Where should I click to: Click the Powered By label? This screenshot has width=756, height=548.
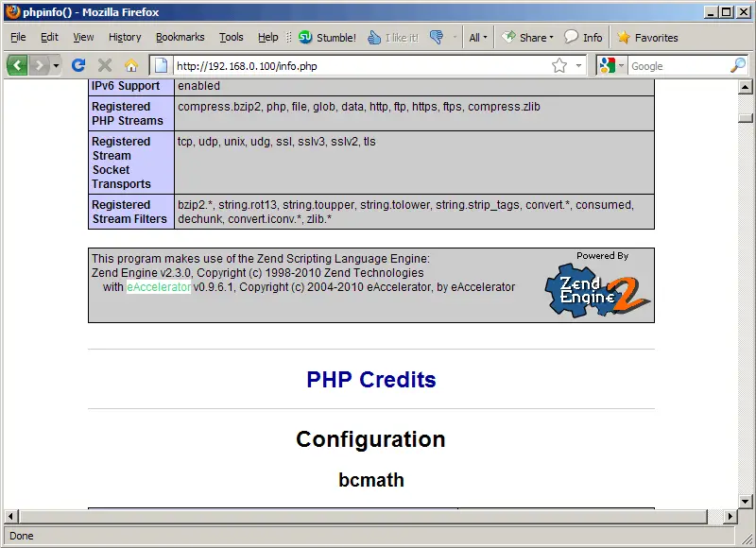pos(602,256)
